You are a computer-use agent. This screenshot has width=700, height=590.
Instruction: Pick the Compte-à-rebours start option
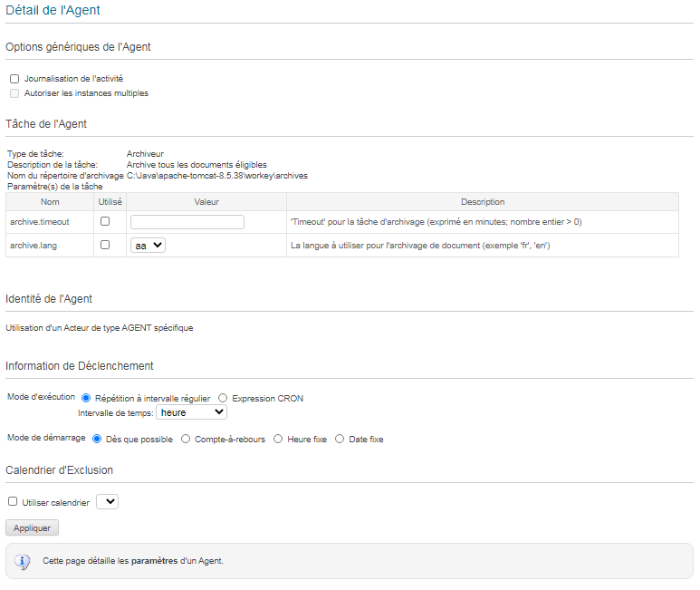click(x=186, y=440)
